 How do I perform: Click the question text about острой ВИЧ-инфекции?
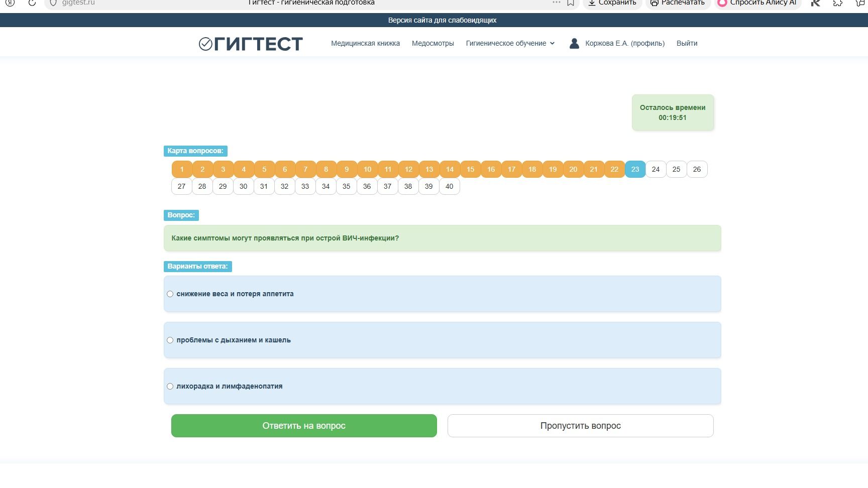pyautogui.click(x=285, y=238)
